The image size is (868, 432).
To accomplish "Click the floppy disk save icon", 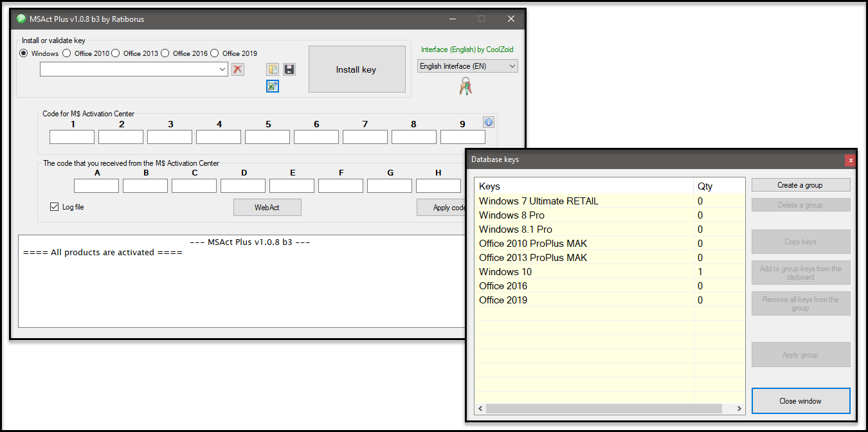I will 289,69.
